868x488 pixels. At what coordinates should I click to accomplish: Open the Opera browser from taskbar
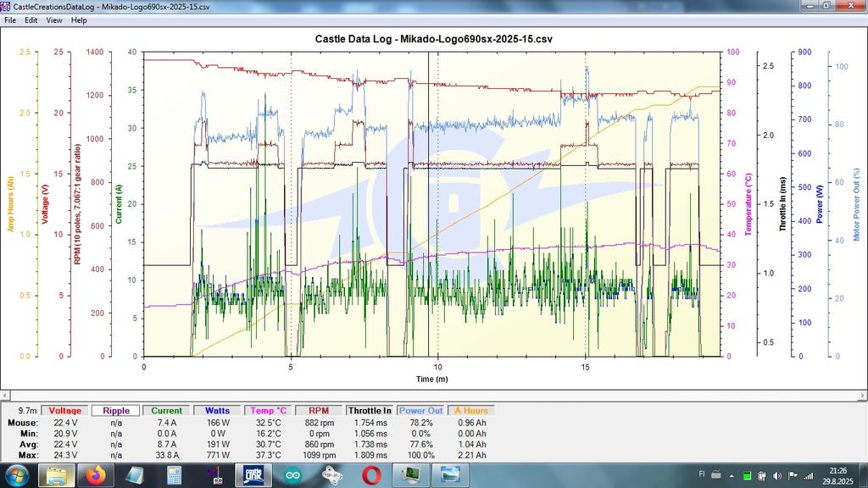(371, 475)
